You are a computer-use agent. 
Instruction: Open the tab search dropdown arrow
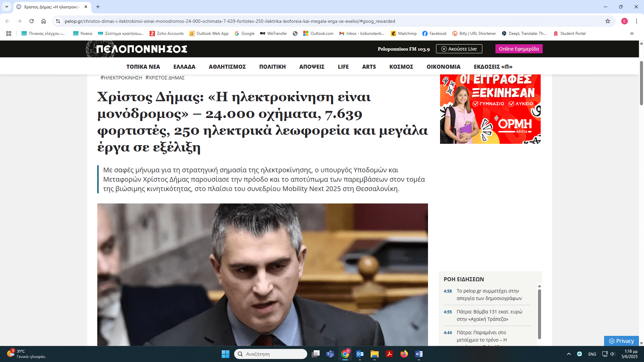[6, 7]
